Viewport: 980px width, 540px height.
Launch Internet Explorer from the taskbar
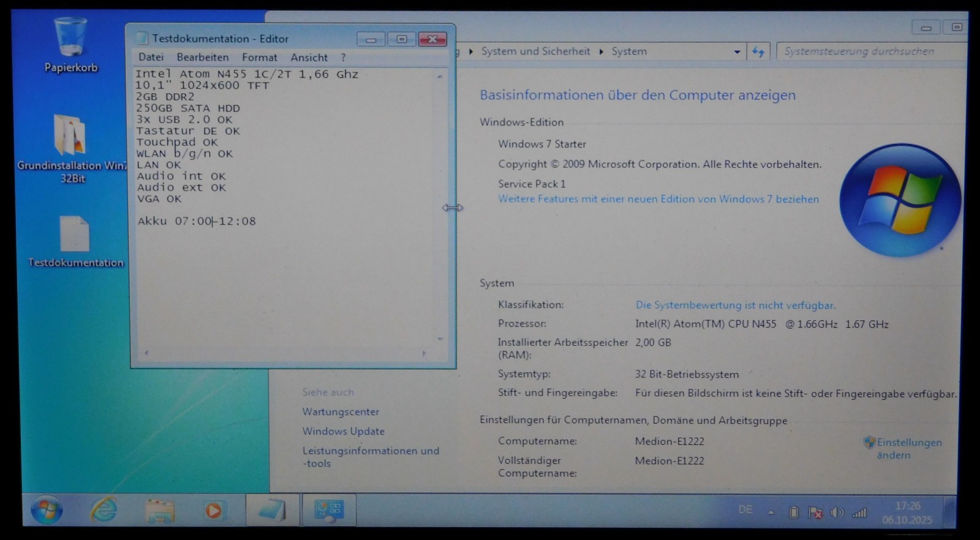point(104,510)
